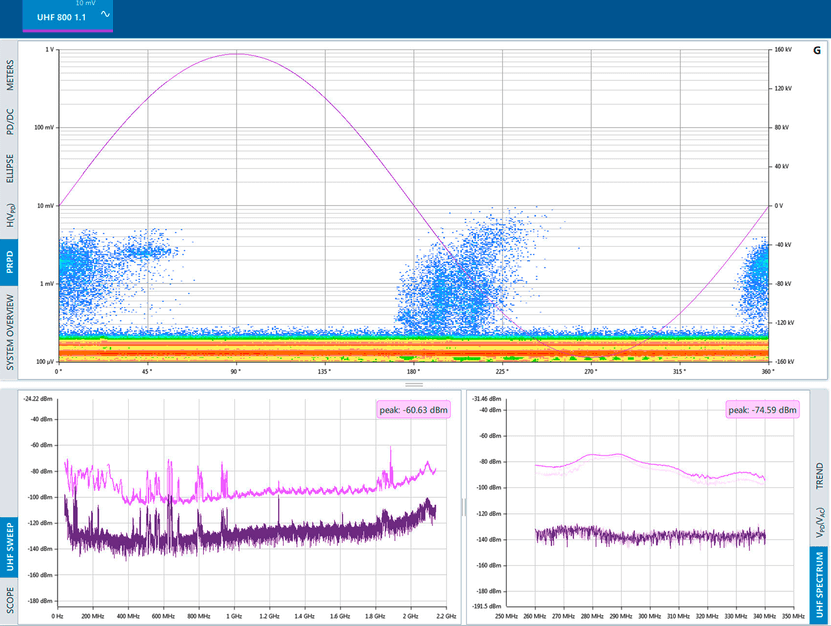The width and height of the screenshot is (831, 626).
Task: Select the PRPD side tab
Action: pos(10,263)
